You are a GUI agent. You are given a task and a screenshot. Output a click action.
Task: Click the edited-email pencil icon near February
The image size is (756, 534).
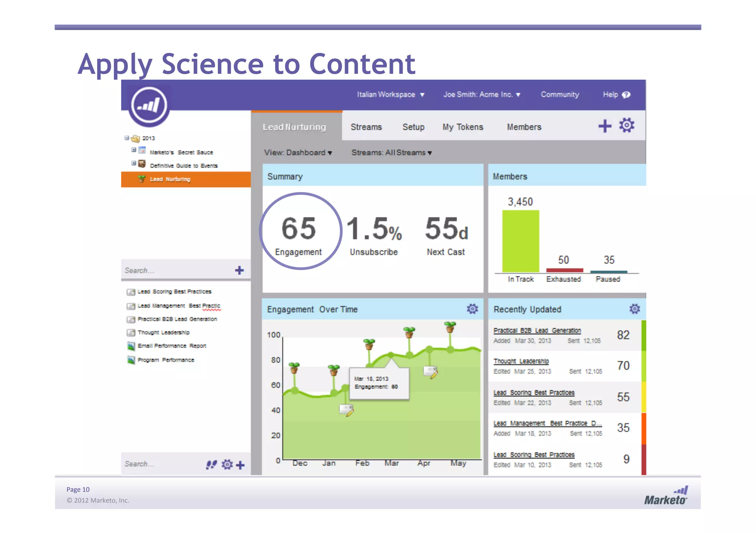pyautogui.click(x=347, y=410)
